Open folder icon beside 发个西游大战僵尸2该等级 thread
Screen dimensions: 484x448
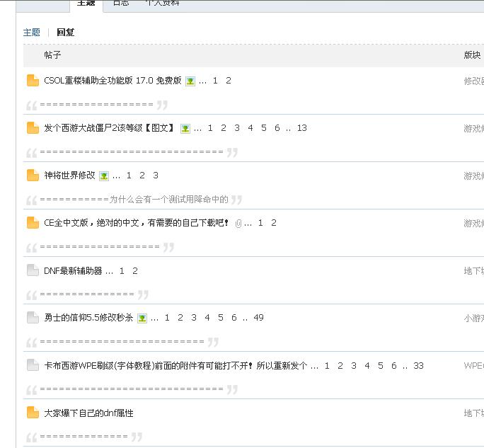pyautogui.click(x=33, y=128)
